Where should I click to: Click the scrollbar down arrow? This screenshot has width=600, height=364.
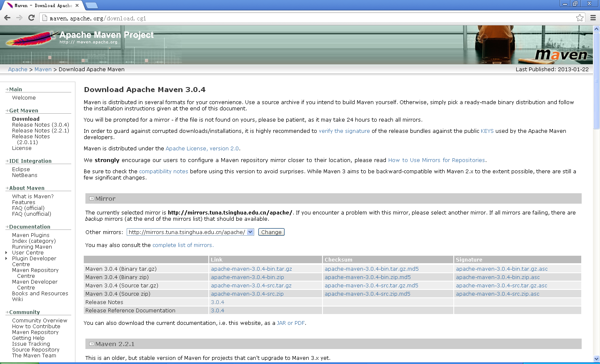point(596,359)
